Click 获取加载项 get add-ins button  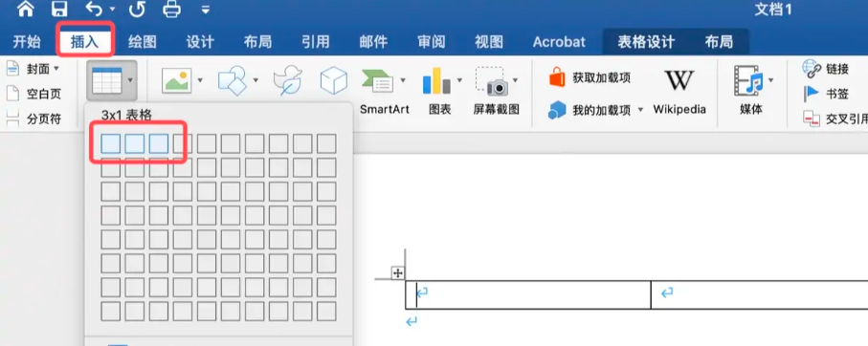point(590,78)
